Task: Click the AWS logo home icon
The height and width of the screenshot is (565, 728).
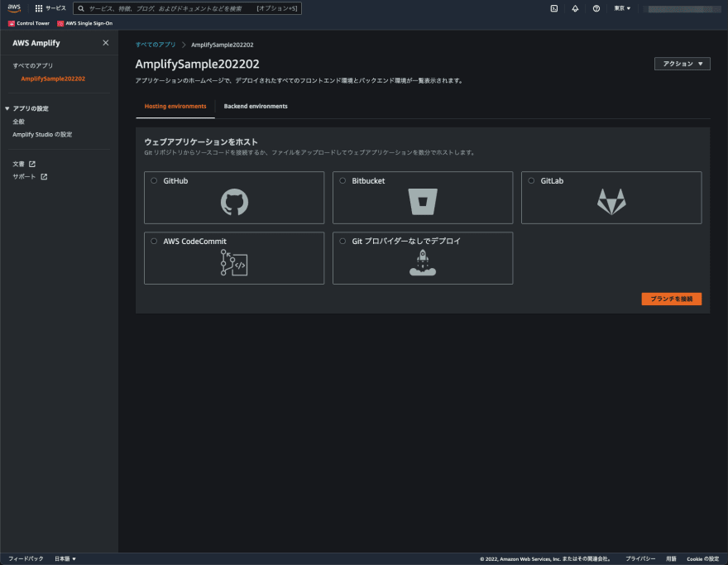Action: 14,8
